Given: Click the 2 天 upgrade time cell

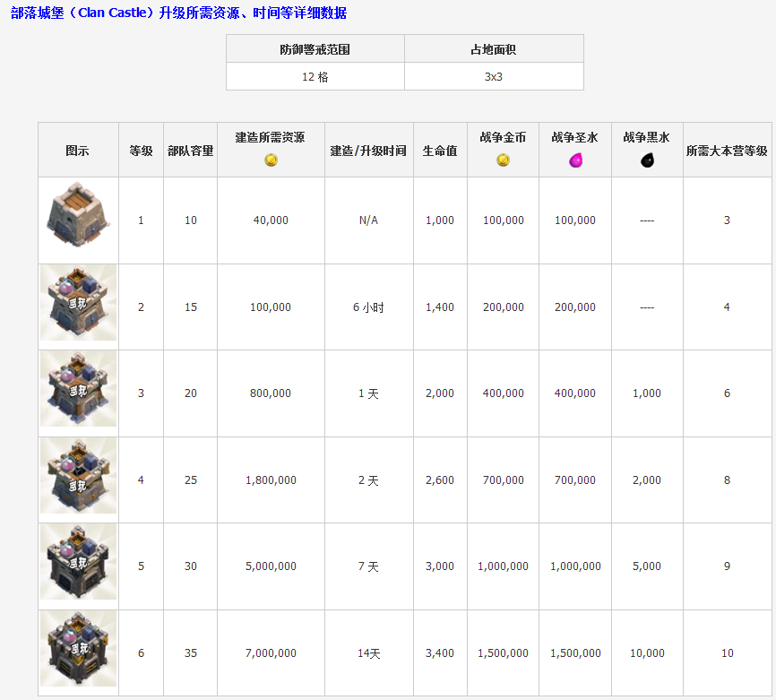Looking at the screenshot, I should click(x=368, y=480).
